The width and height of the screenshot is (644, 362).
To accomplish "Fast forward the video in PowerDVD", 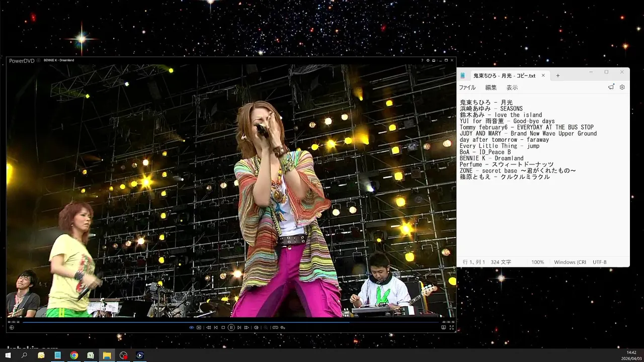I will (247, 327).
